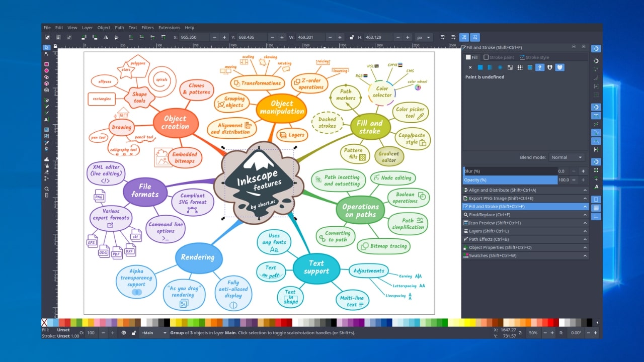The height and width of the screenshot is (362, 644).
Task: Select the Rectangle tool
Action: pos(47,64)
